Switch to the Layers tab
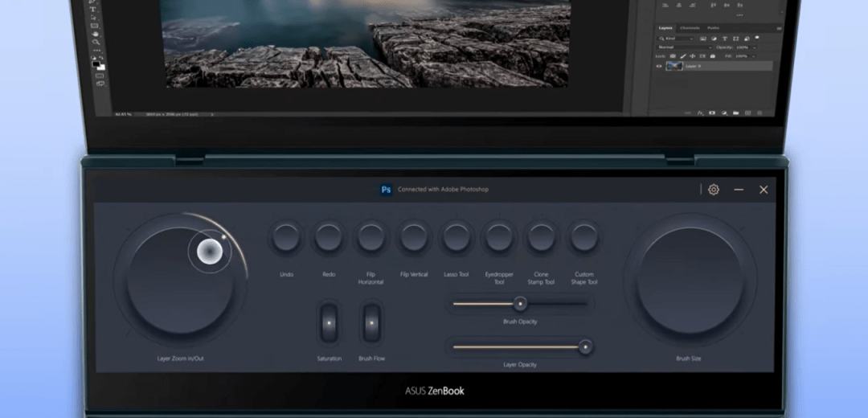The image size is (868, 418). click(665, 27)
